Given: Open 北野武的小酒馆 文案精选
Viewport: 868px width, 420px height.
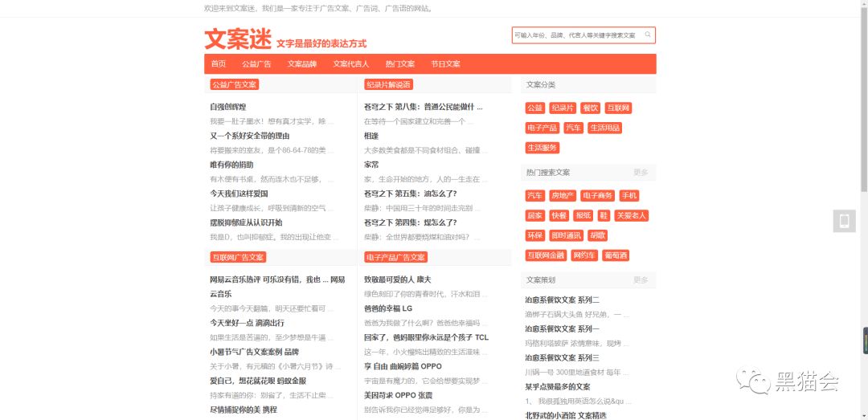Looking at the screenshot, I should [x=566, y=415].
